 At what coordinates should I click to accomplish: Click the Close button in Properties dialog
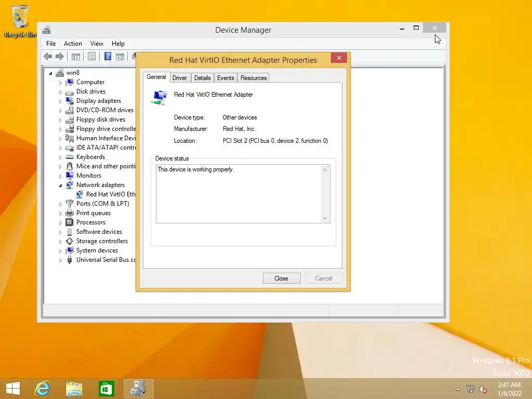tap(281, 278)
